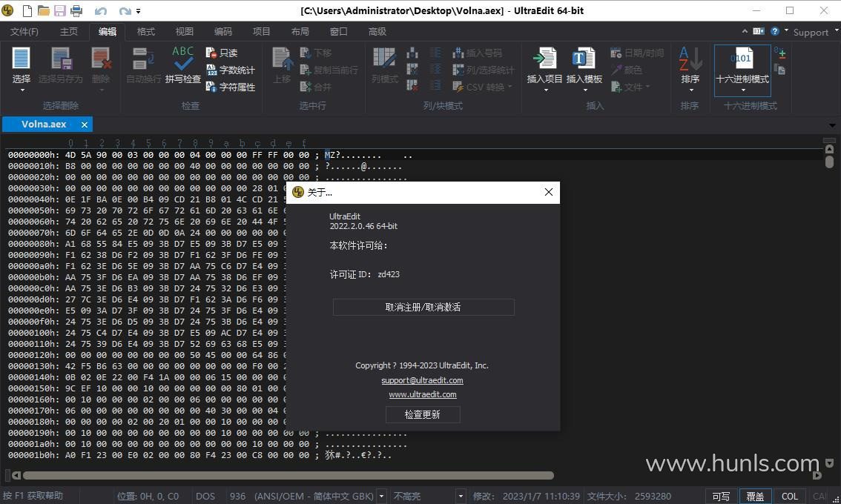This screenshot has height=504, width=841.
Task: Click 取消注册/取消激活 button in About dialog
Action: click(423, 308)
